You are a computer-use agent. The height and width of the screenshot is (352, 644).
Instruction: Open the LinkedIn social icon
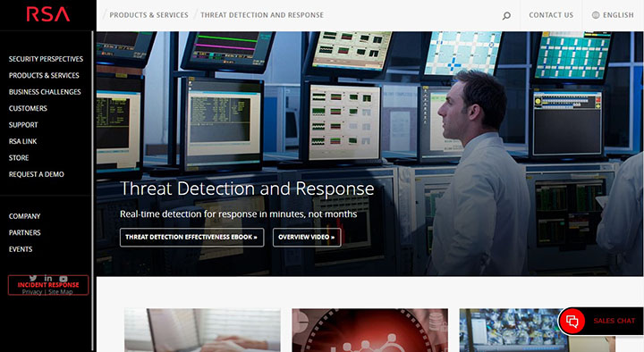pyautogui.click(x=48, y=278)
